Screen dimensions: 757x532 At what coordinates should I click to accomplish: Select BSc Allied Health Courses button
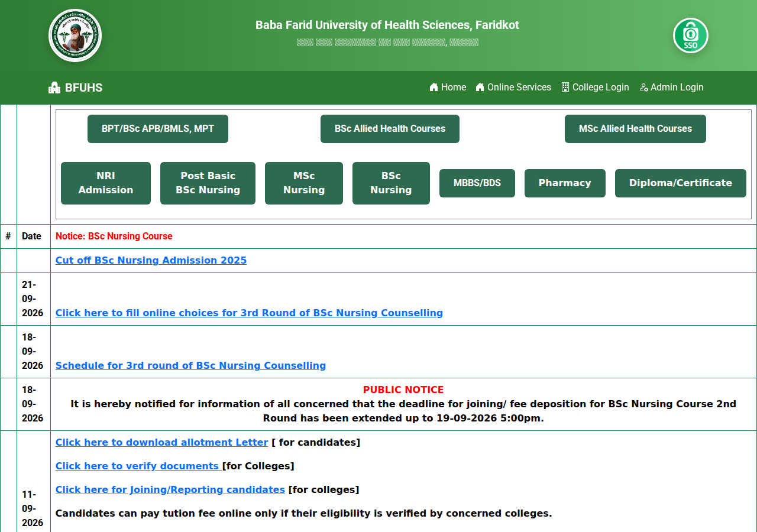pos(390,129)
